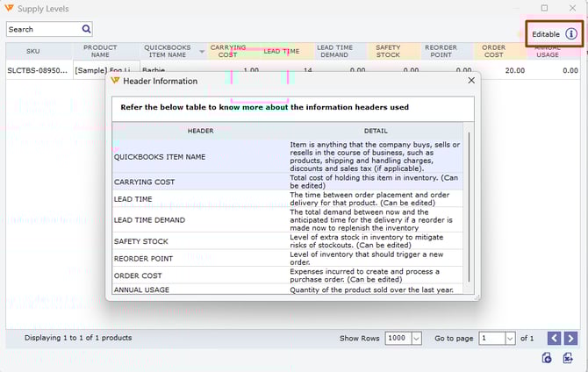Viewport: 588px width, 372px height.
Task: Open the QuickBooks Item Name column arrow
Action: click(203, 51)
